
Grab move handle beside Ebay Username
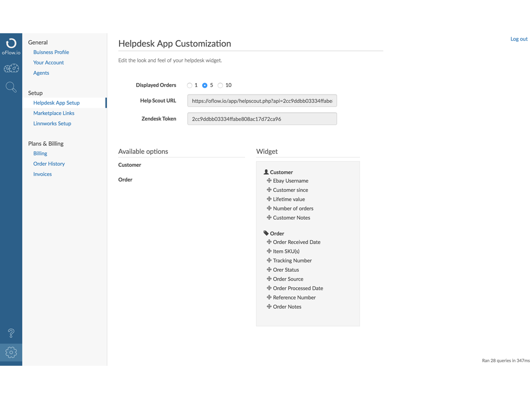coord(269,181)
